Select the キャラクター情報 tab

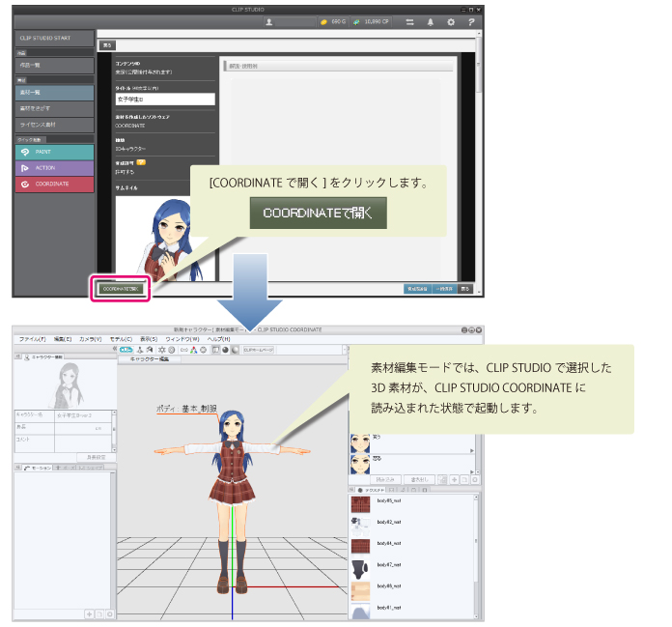pyautogui.click(x=43, y=356)
